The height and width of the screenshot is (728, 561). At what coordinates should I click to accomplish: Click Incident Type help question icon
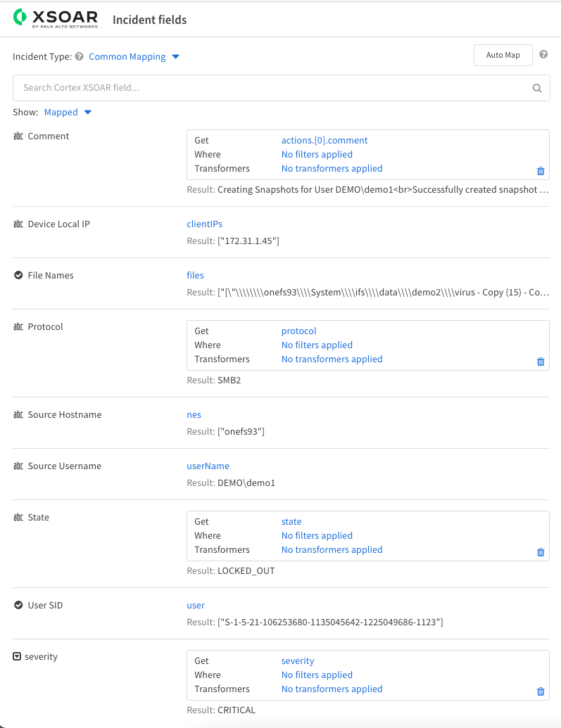click(79, 57)
